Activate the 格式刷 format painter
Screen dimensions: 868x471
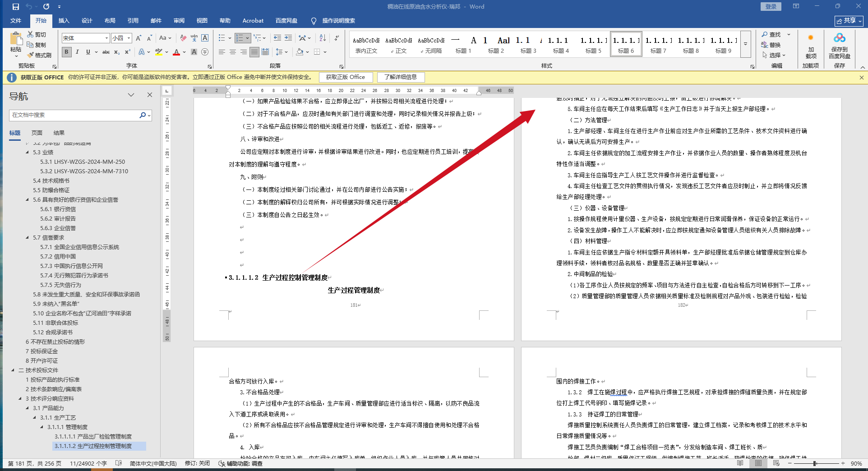click(x=39, y=55)
